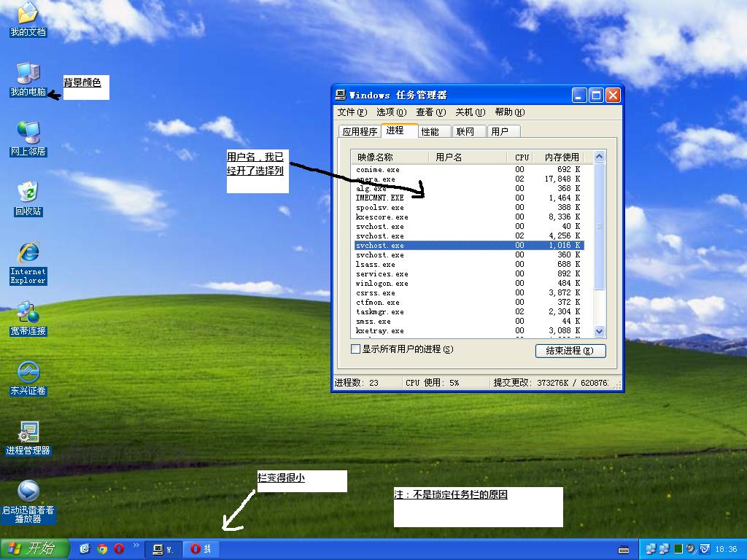Switch to the 性能 tab
This screenshot has height=560, width=747.
point(434,131)
